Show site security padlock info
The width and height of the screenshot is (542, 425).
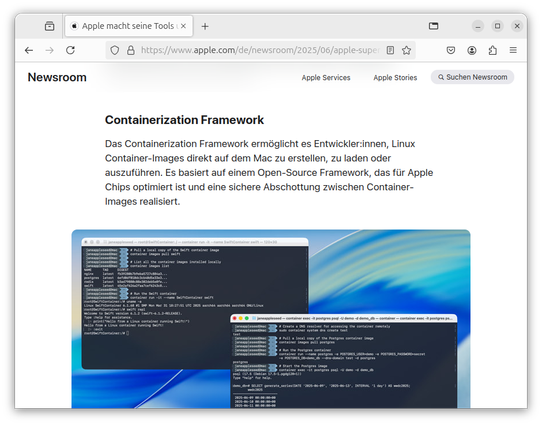pos(131,50)
